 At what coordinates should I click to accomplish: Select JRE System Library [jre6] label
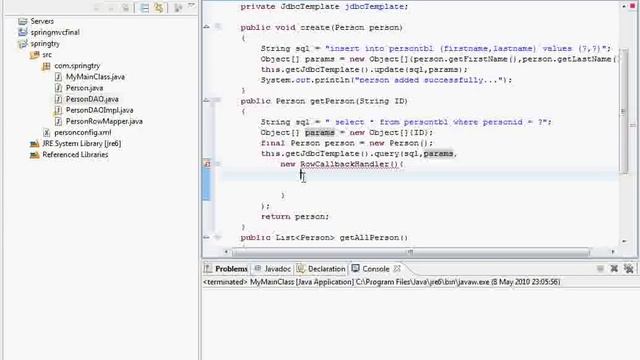(82, 144)
